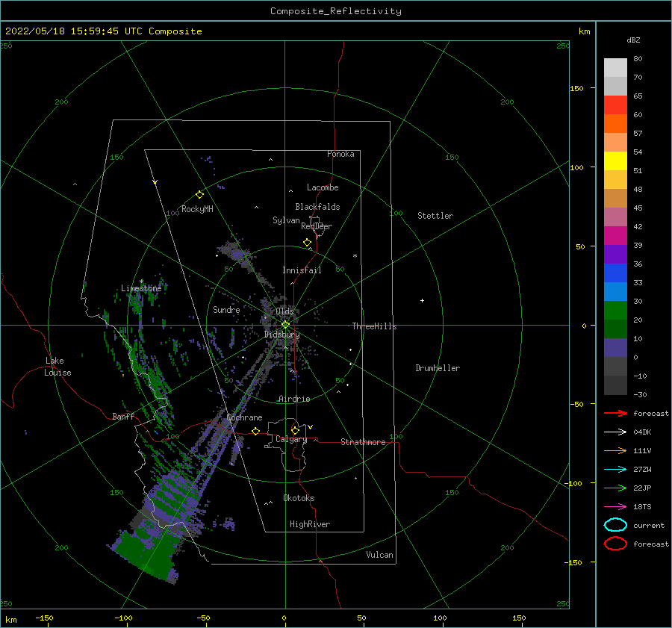Image resolution: width=672 pixels, height=628 pixels.
Task: Select the magenta 39-42 dBZ swatch
Action: tap(615, 235)
